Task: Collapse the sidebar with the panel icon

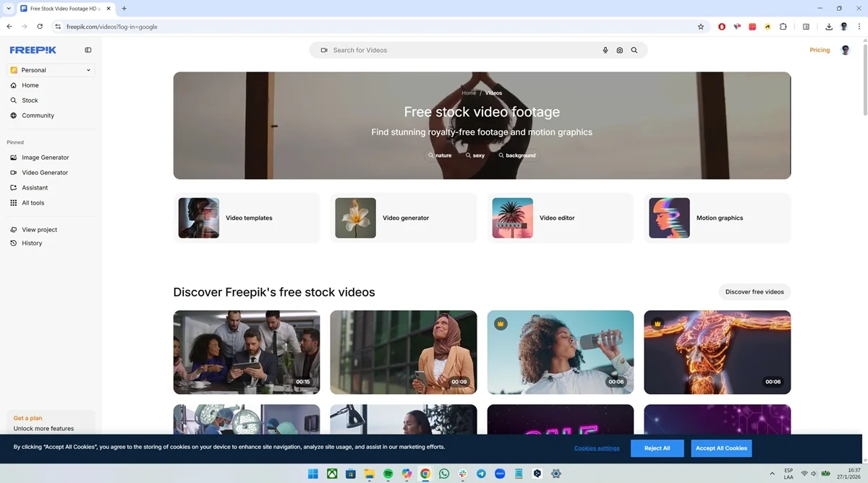Action: point(88,50)
